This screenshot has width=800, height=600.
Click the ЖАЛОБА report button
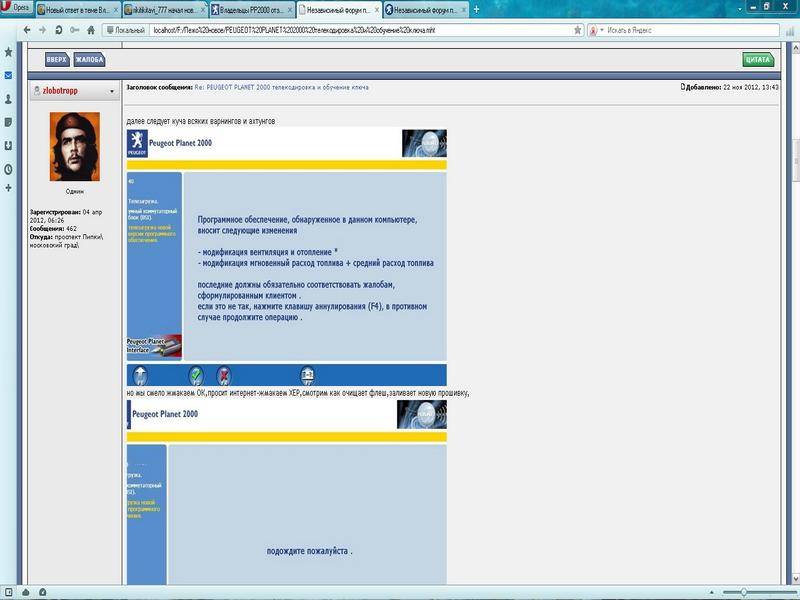point(89,60)
